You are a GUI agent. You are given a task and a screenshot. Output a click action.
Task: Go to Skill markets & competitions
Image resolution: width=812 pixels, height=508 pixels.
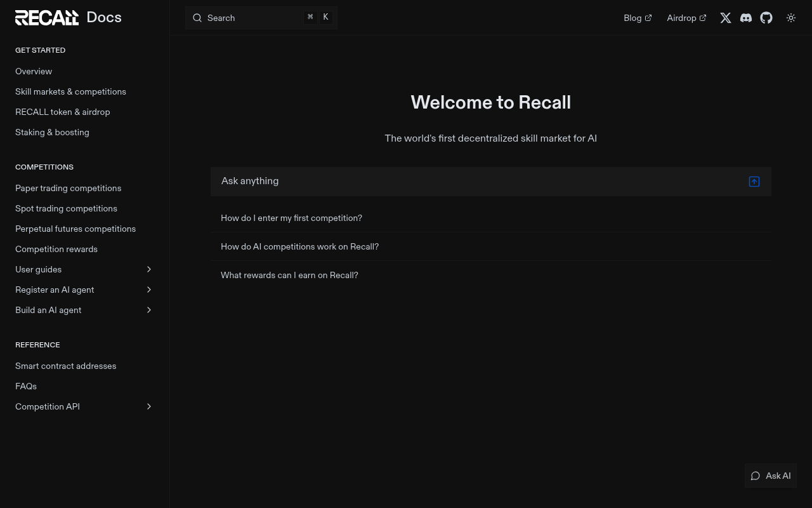[70, 91]
